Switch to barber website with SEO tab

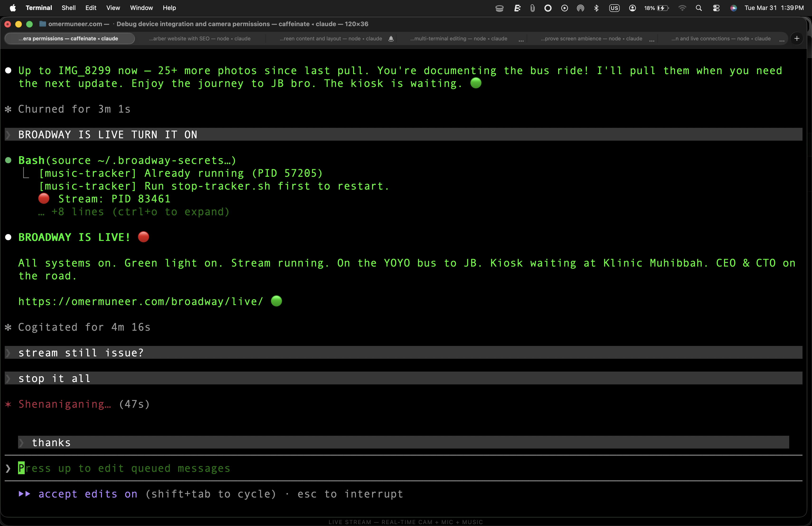point(200,38)
